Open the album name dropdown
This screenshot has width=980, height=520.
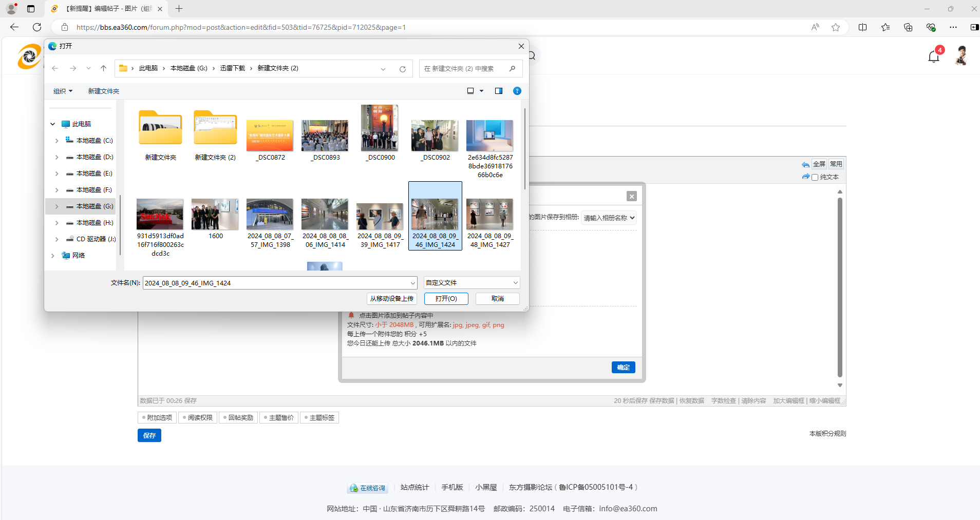(609, 218)
